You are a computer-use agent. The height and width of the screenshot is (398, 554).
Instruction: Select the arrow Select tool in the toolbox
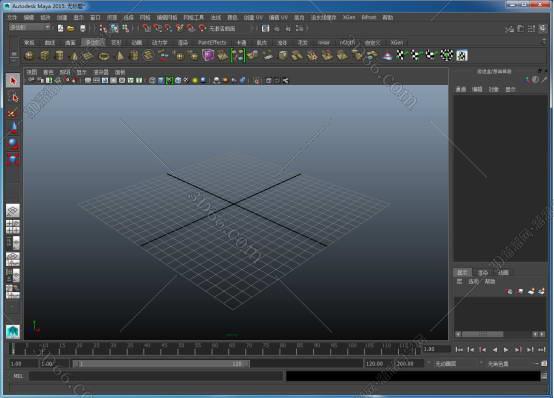[13, 81]
